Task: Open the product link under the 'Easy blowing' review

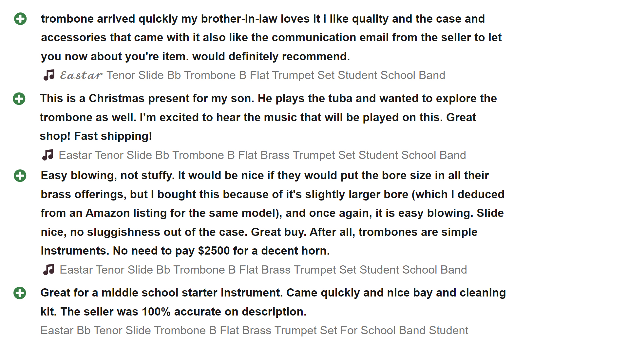Action: pos(263,270)
